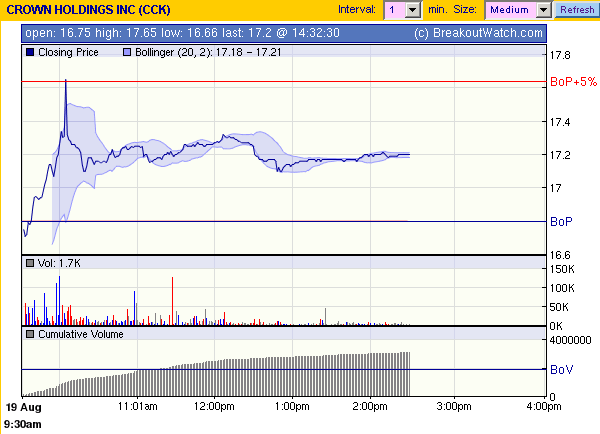Image resolution: width=600 pixels, height=434 pixels.
Task: Click the 9:30am start time label
Action: point(23,424)
